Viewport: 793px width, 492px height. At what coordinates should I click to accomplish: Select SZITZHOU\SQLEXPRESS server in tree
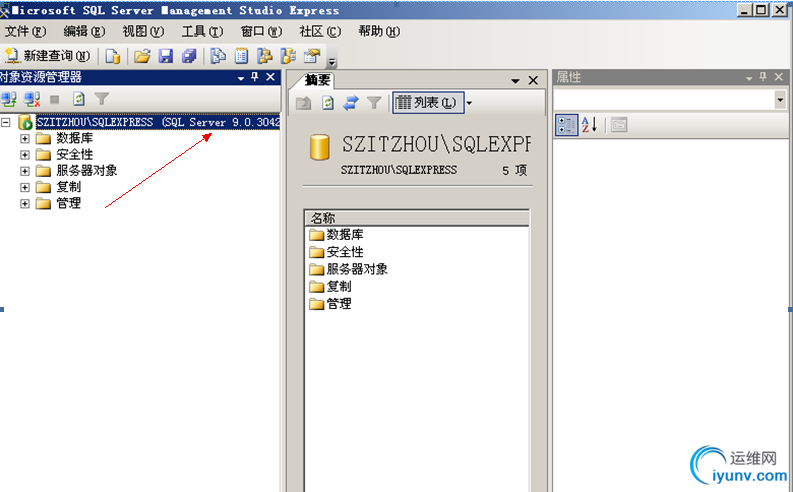click(x=158, y=122)
